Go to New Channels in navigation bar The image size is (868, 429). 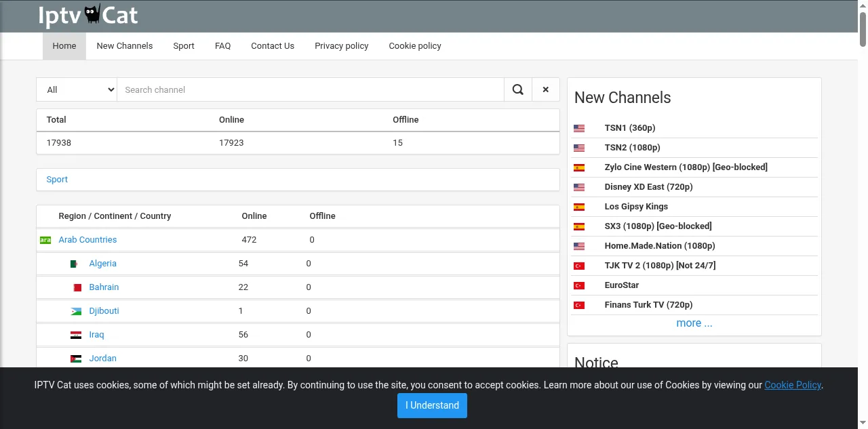(125, 46)
